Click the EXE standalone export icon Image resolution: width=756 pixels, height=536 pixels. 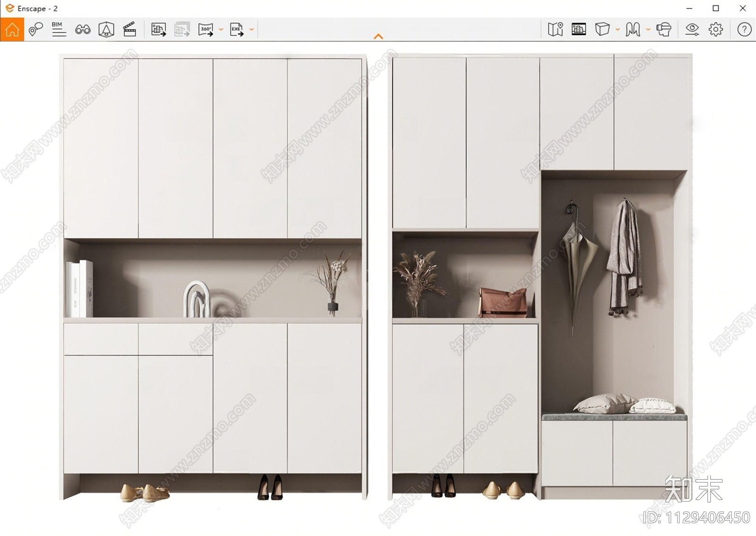237,29
